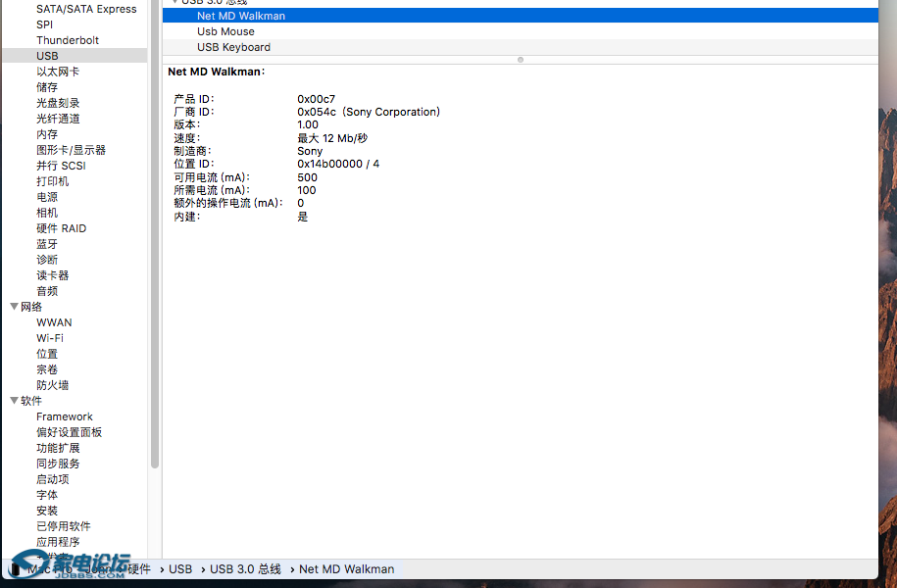The image size is (897, 588).
Task: Open 诊断 in the sidebar
Action: (x=47, y=260)
